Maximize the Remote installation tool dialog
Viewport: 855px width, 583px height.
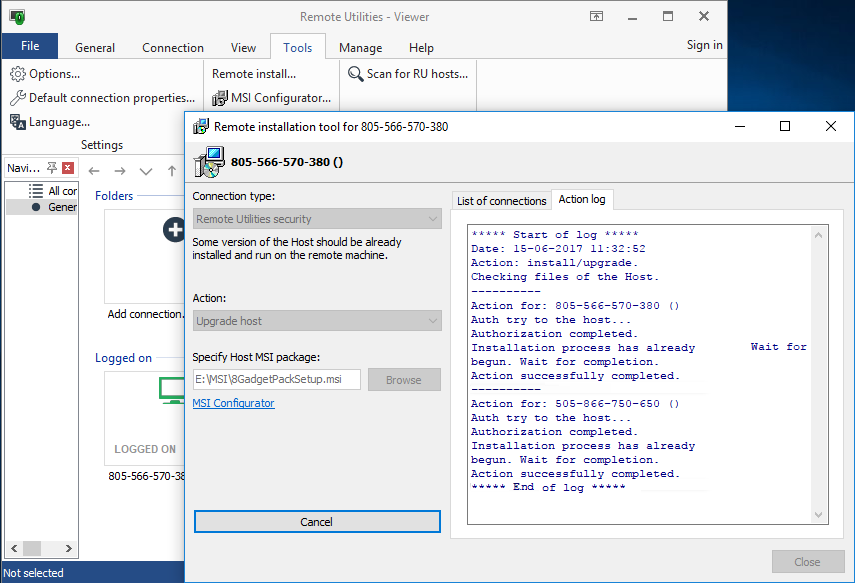click(x=785, y=127)
